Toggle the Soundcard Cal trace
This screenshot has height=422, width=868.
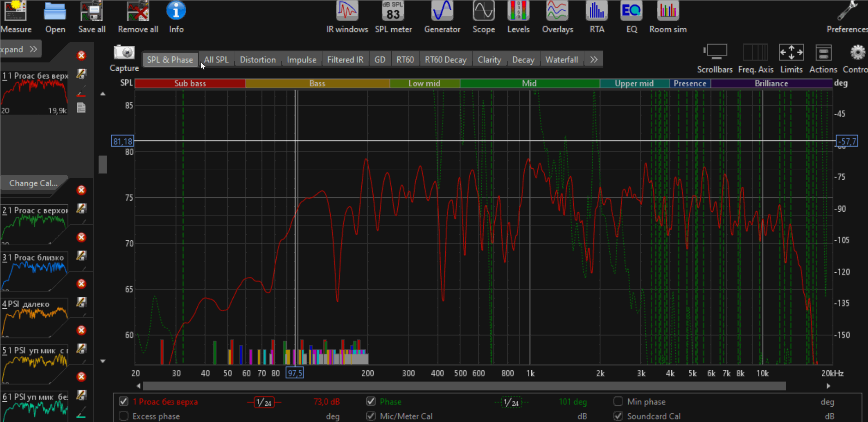(618, 416)
